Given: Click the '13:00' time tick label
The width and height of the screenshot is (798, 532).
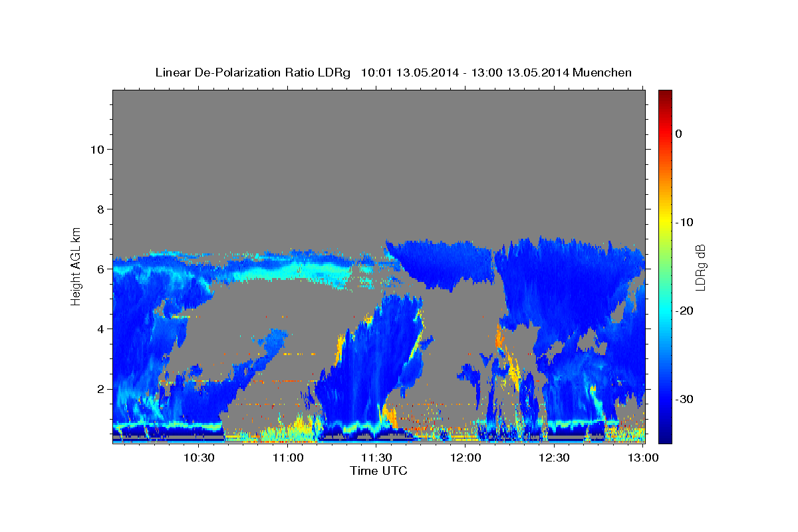Looking at the screenshot, I should coord(643,458).
